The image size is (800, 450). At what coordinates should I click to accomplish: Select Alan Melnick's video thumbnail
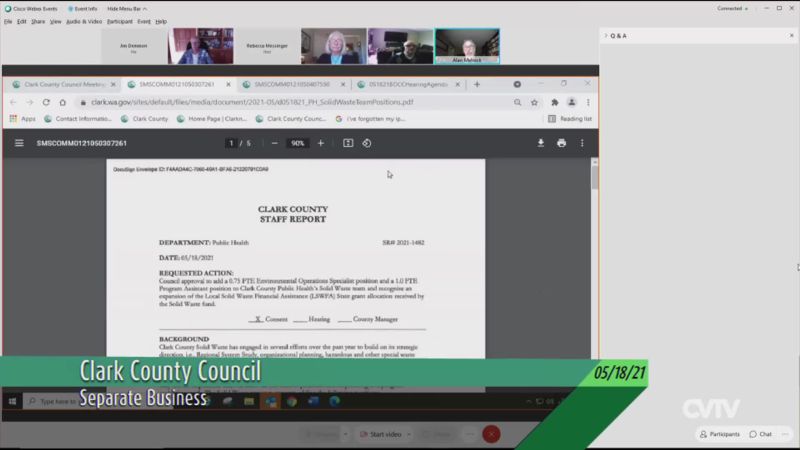(x=466, y=46)
